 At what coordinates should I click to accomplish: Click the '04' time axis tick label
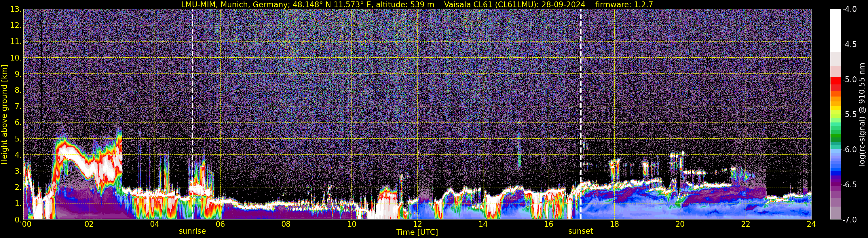155,224
